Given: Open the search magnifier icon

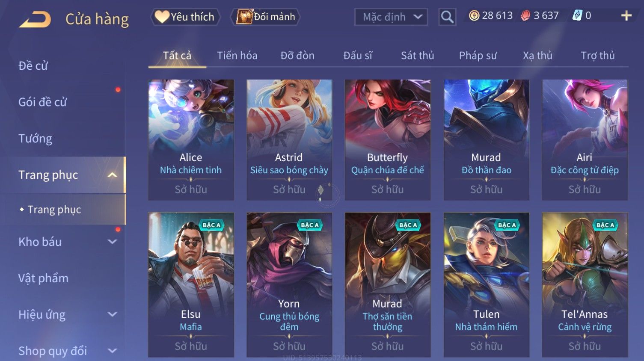Looking at the screenshot, I should pos(447,17).
